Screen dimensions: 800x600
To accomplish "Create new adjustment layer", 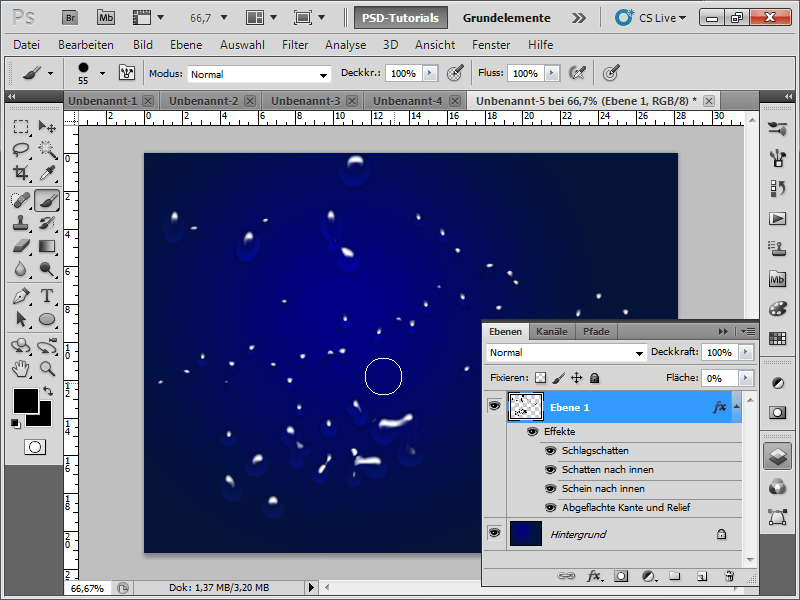I will coord(648,577).
